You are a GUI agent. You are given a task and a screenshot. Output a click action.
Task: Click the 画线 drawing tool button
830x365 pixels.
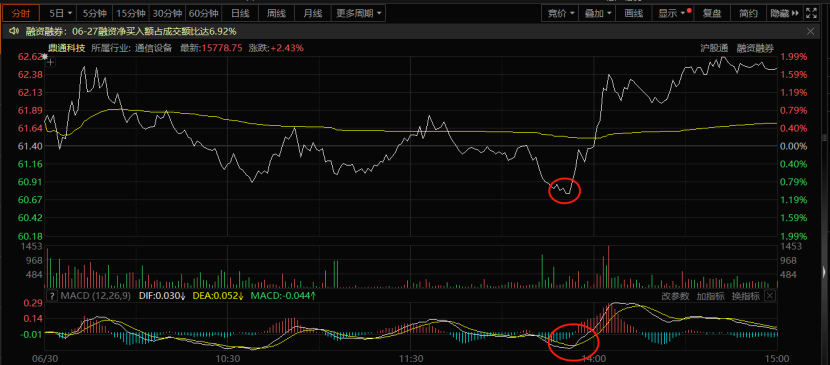(634, 13)
